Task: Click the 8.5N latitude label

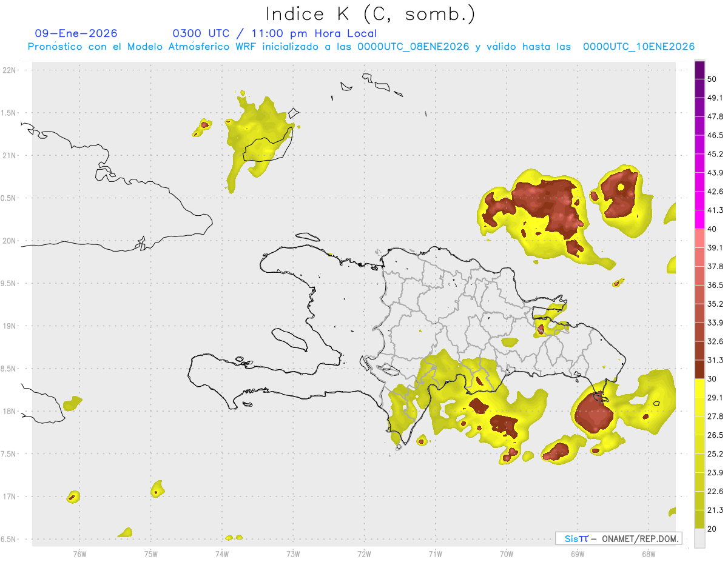Action: tap(9, 369)
